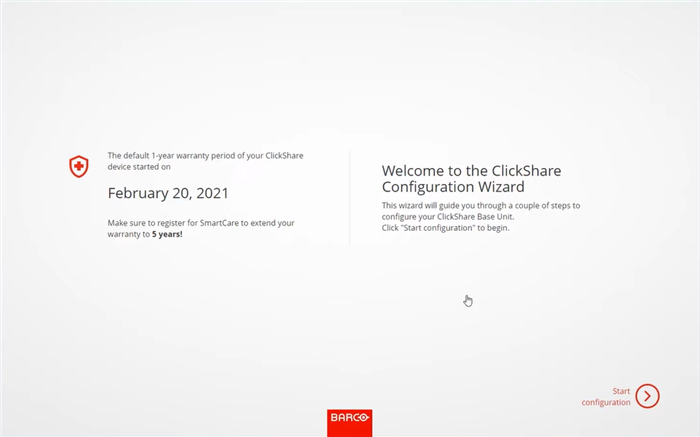
Task: Click the circular mark in the Barco logo
Action: point(363,418)
